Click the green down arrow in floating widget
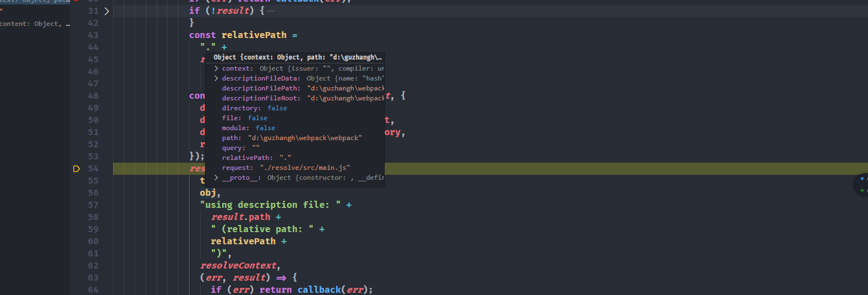 pos(862,190)
